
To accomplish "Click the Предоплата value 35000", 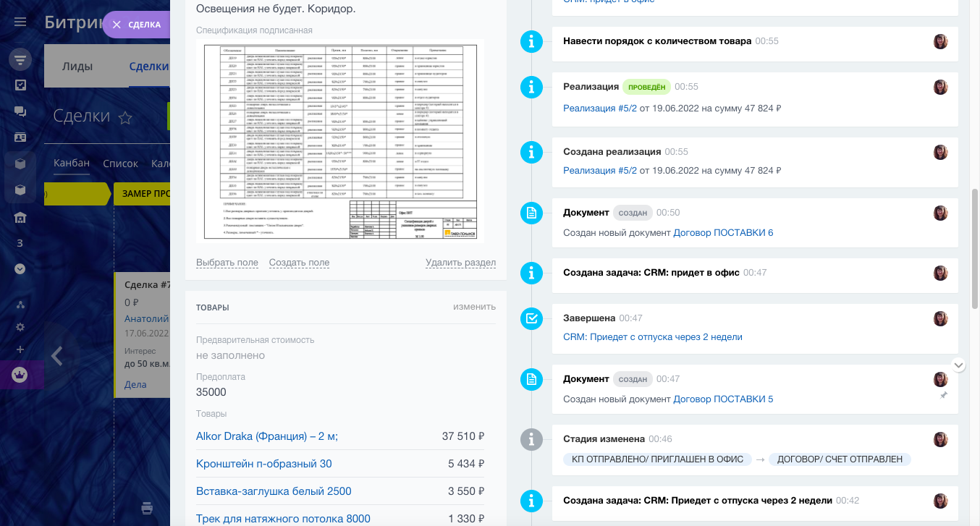I will click(211, 392).
